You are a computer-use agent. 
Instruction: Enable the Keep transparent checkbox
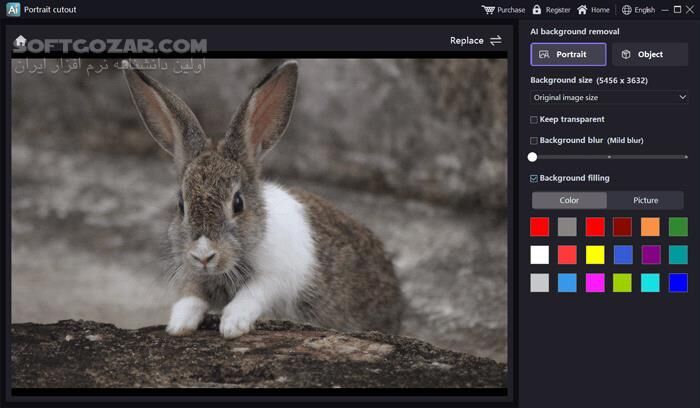(x=534, y=119)
